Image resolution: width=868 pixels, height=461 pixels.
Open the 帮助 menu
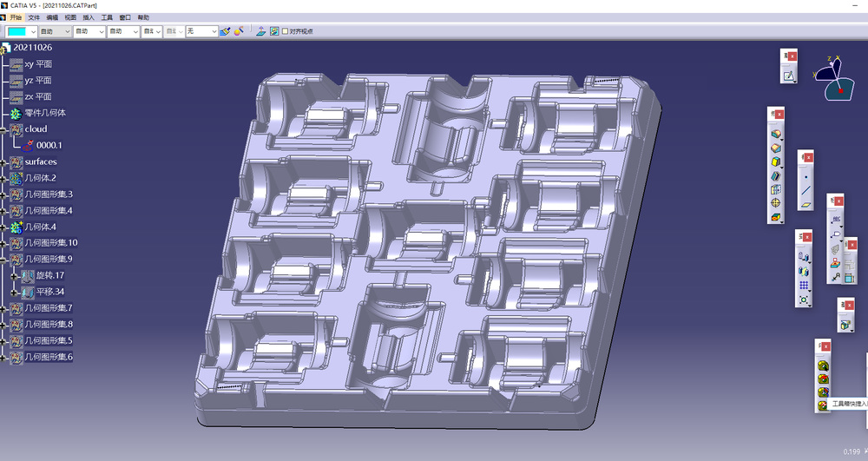143,17
